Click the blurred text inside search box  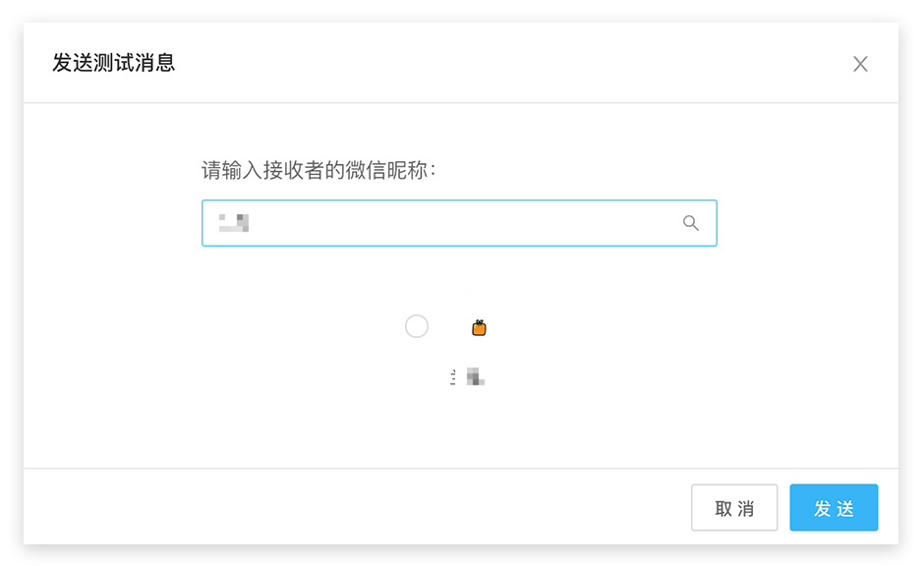234,222
